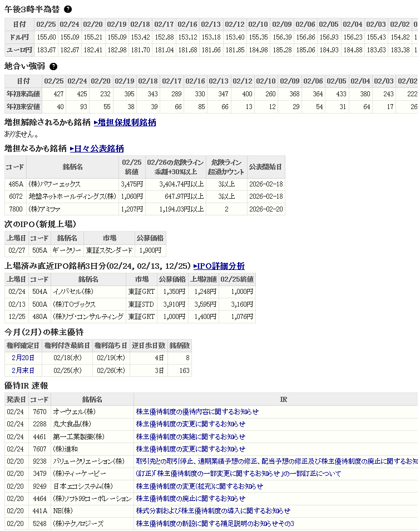Click the ギークリー IPO name cell
The width and height of the screenshot is (420, 531).
pyautogui.click(x=66, y=251)
